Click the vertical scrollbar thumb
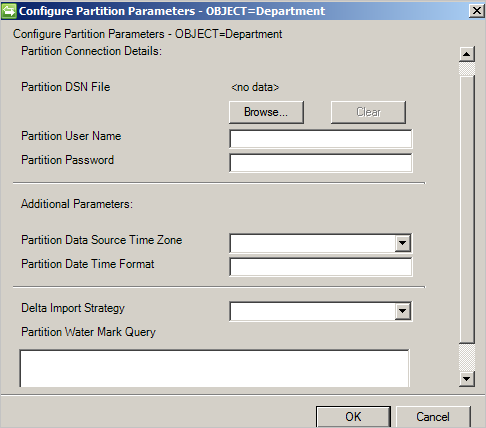This screenshot has width=486, height=428. click(467, 209)
